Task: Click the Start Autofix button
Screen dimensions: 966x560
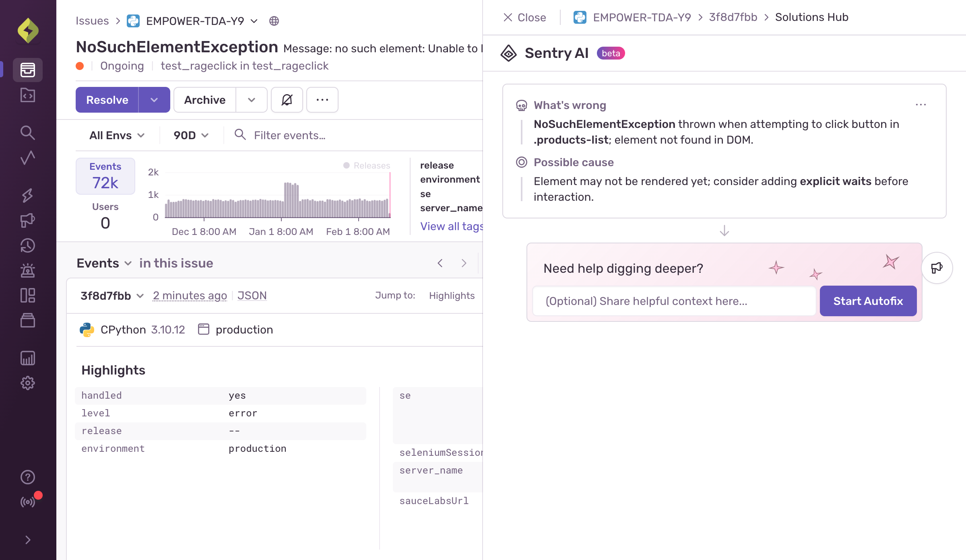Action: pos(868,301)
